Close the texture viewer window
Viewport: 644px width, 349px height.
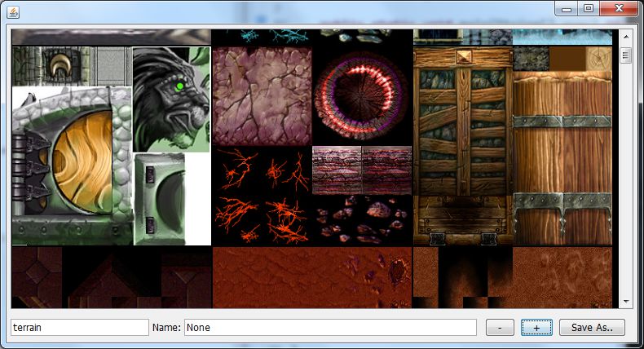(619, 9)
